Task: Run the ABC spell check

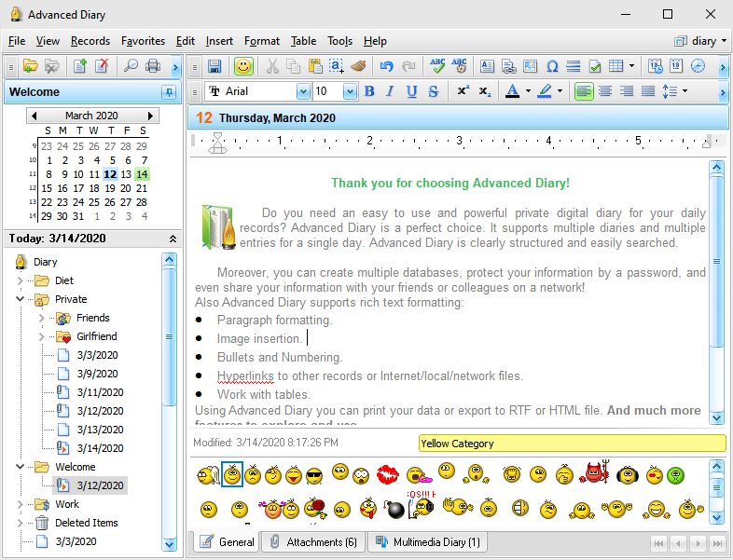Action: point(437,66)
